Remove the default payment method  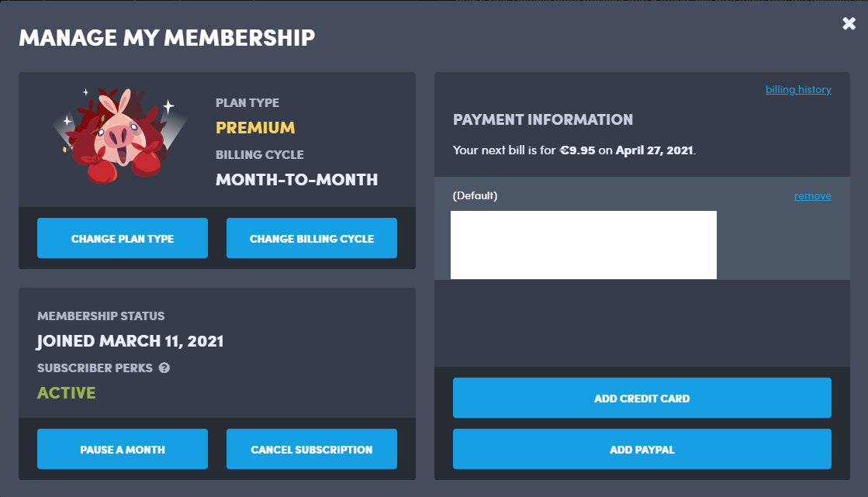(812, 196)
